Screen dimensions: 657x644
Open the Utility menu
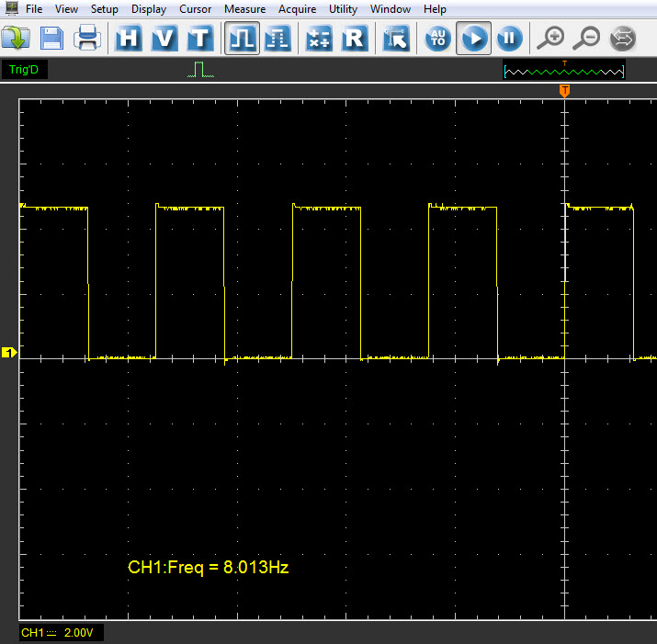(x=343, y=9)
